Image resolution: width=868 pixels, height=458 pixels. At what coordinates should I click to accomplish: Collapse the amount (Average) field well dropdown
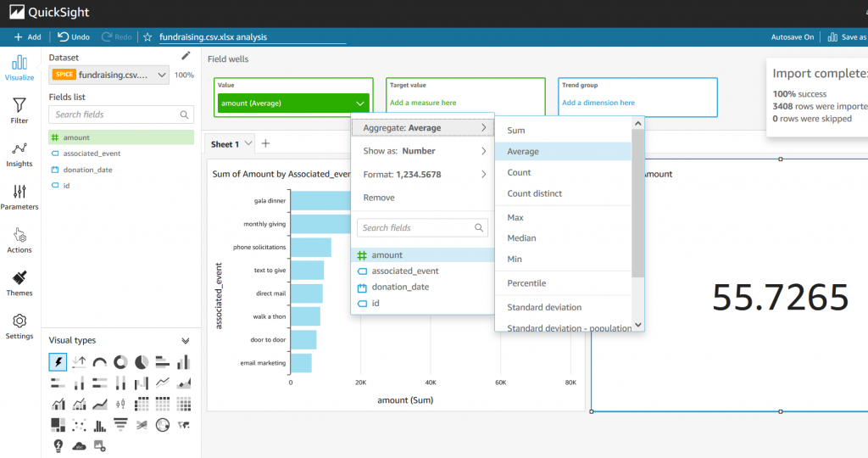359,103
